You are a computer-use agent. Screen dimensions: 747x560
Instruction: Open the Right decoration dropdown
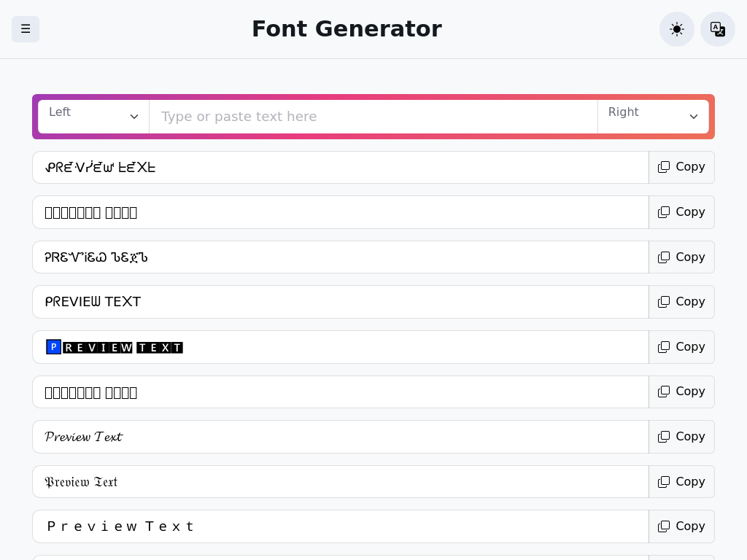653,117
